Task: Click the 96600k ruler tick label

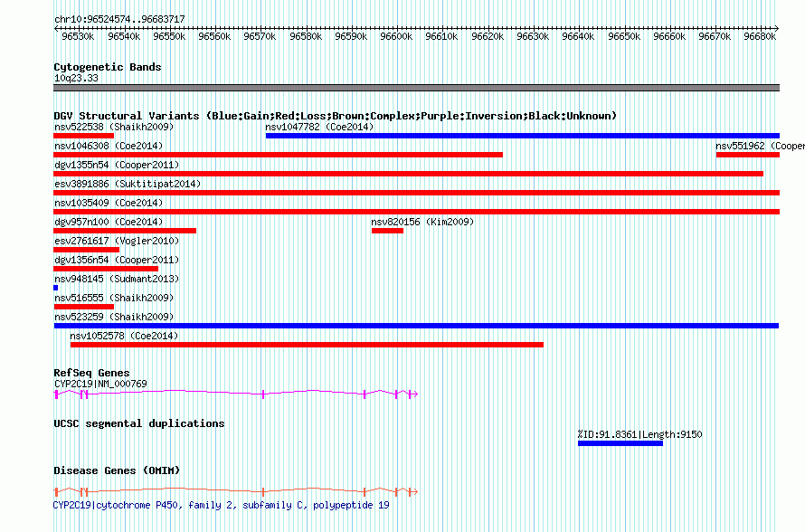Action: click(x=396, y=36)
